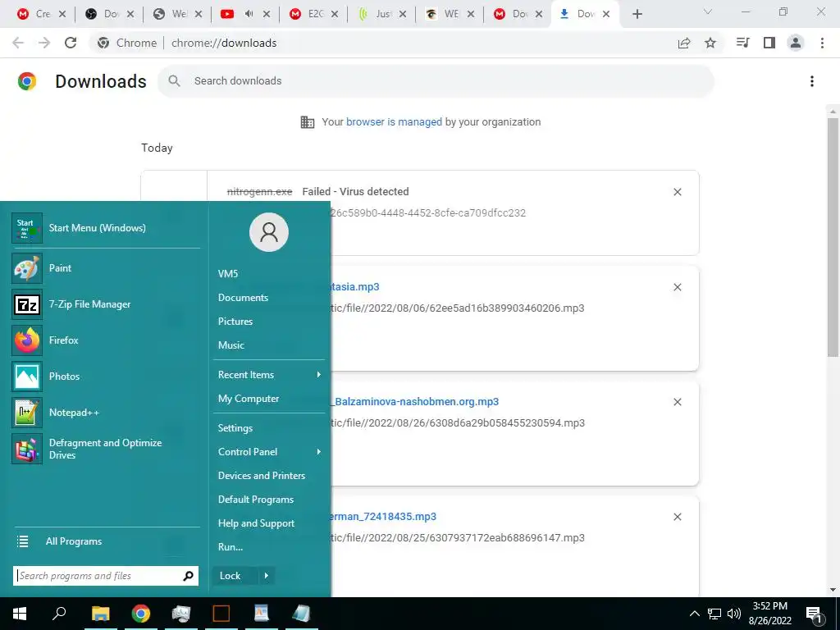
Task: Click the Lock button
Action: point(235,576)
